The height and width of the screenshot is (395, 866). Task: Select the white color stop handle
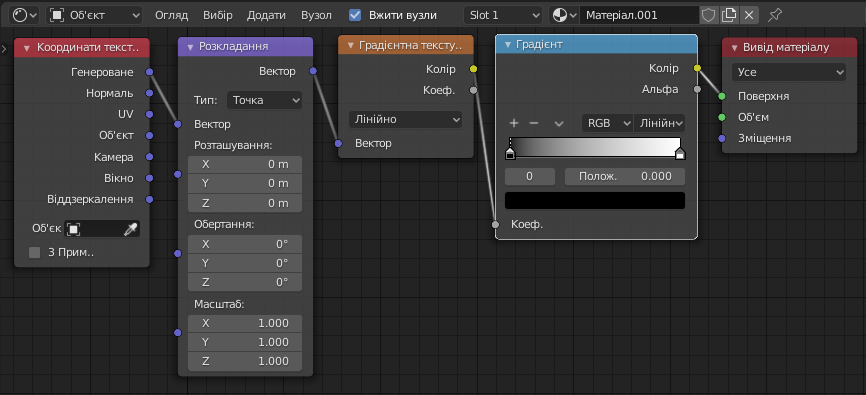(x=680, y=154)
